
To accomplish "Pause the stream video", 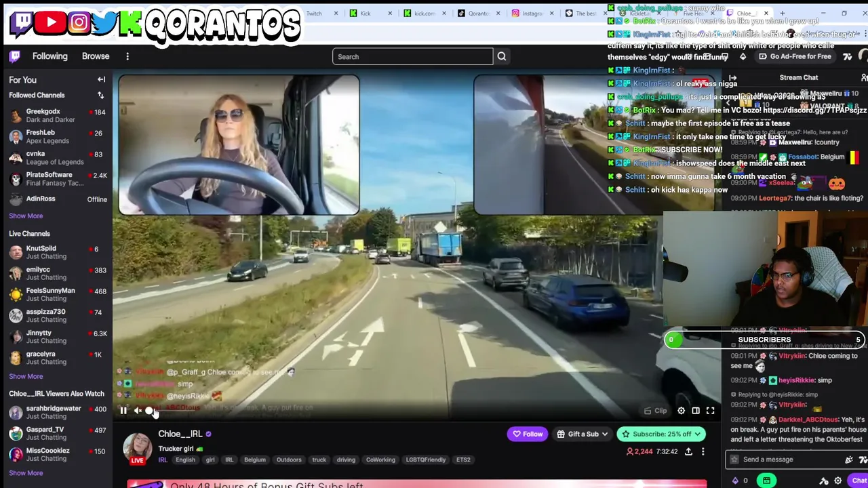I will tap(123, 410).
